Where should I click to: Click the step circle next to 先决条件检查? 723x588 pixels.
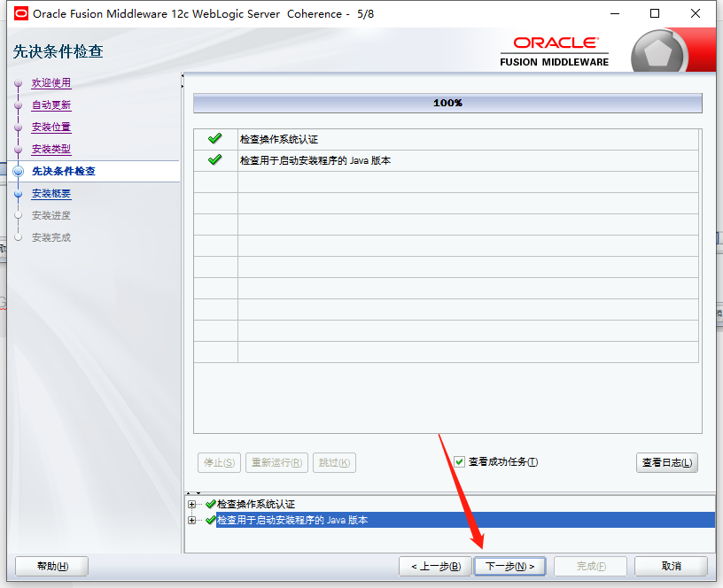tap(17, 171)
